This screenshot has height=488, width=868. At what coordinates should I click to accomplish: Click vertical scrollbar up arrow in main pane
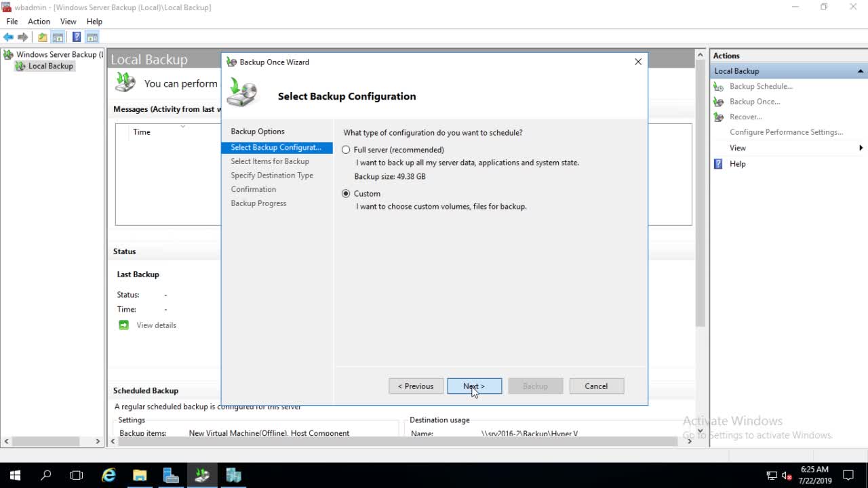(x=701, y=55)
